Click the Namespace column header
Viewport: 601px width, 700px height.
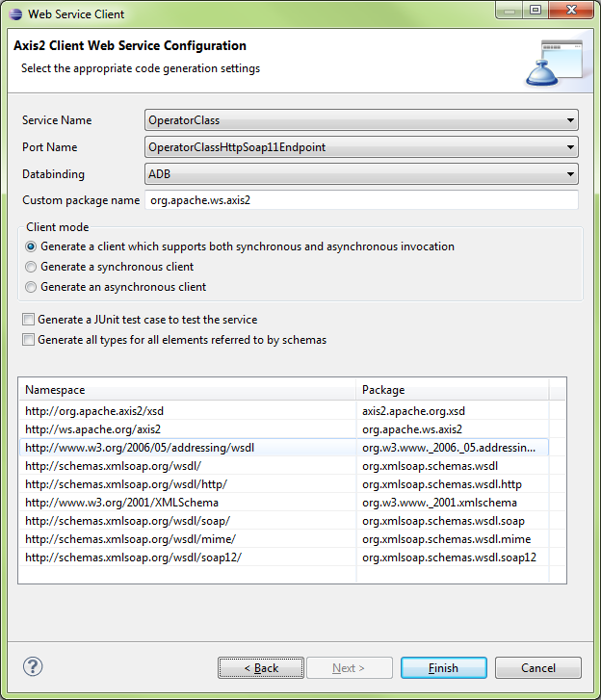coord(187,390)
